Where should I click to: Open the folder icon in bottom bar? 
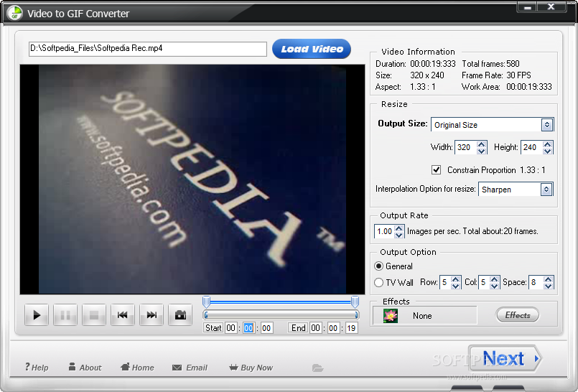(317, 368)
